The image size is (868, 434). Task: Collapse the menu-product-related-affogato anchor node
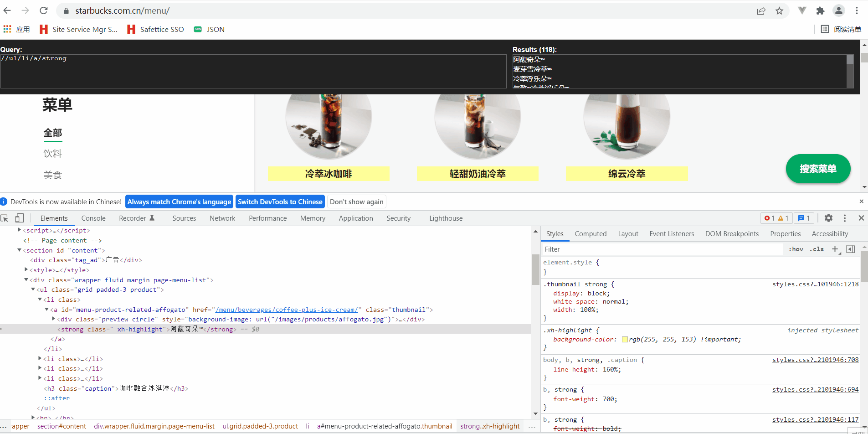coord(46,310)
